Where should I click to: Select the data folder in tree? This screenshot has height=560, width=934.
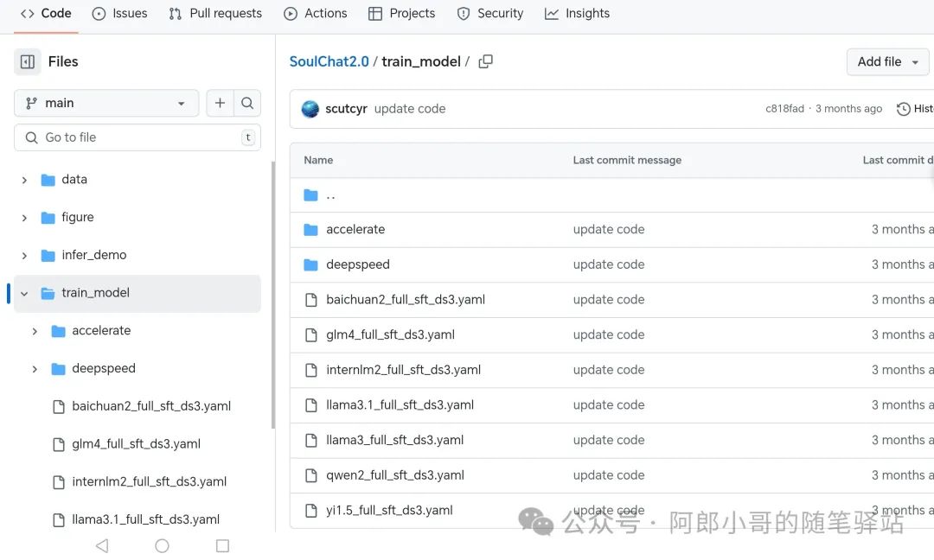[x=74, y=179]
